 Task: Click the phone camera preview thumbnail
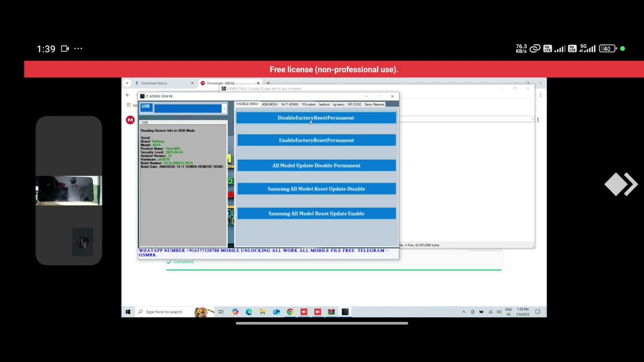coord(68,191)
